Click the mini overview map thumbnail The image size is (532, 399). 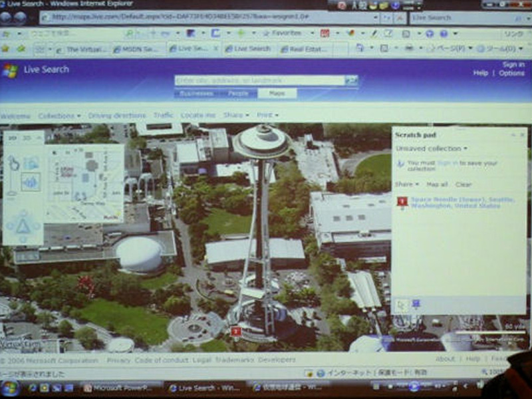(84, 184)
